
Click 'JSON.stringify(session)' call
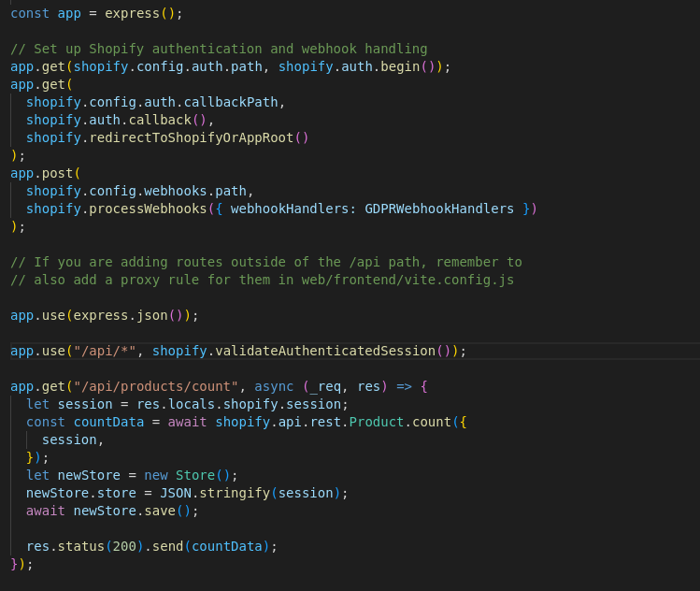[x=250, y=493]
